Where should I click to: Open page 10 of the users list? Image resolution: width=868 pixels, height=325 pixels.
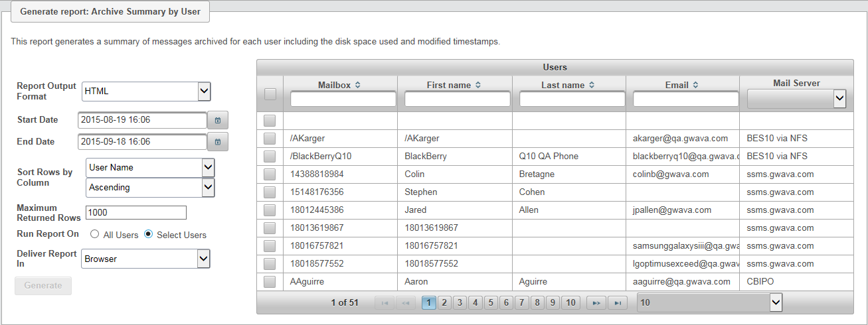click(x=570, y=303)
